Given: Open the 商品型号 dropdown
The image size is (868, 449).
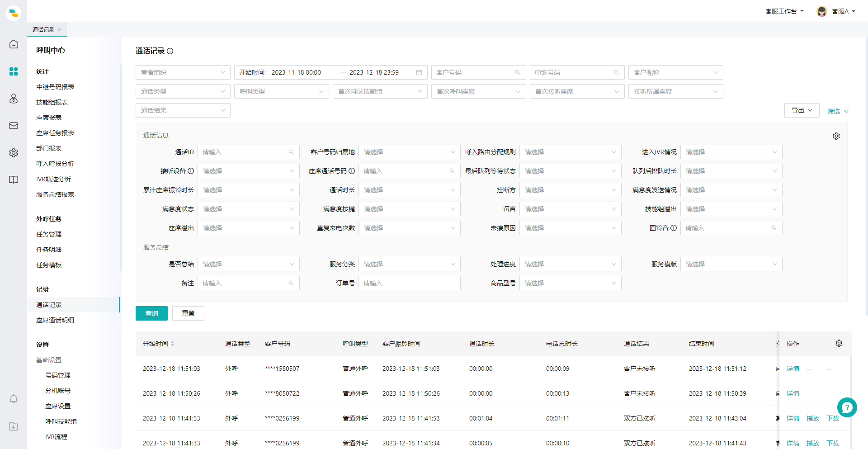Looking at the screenshot, I should point(571,283).
